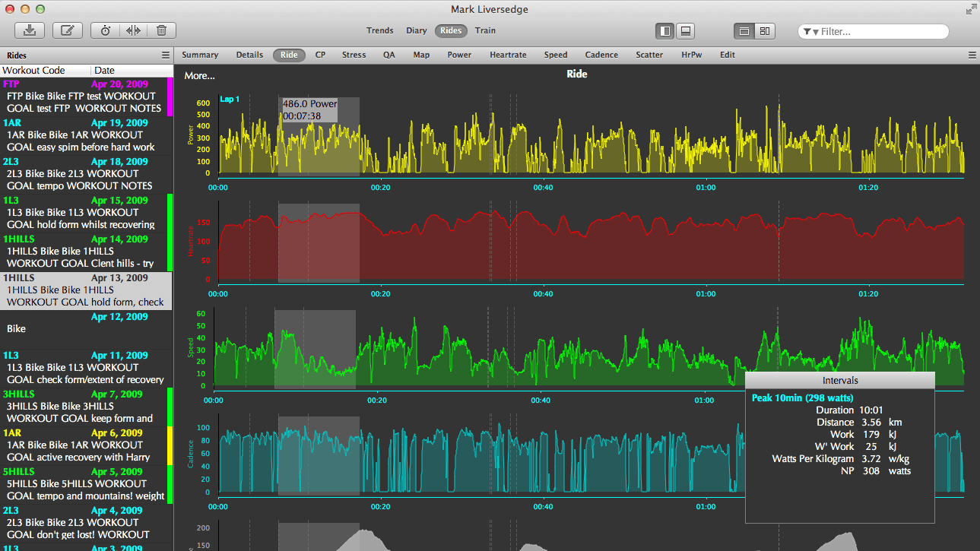Switch to tiled chart layout view
This screenshot has height=551, width=980.
[x=765, y=31]
